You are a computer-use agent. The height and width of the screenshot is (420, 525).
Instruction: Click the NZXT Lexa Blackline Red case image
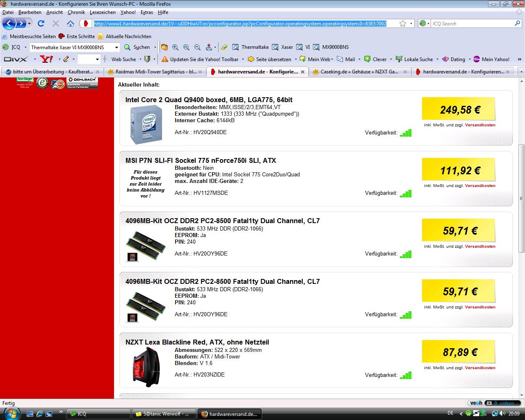point(146,367)
